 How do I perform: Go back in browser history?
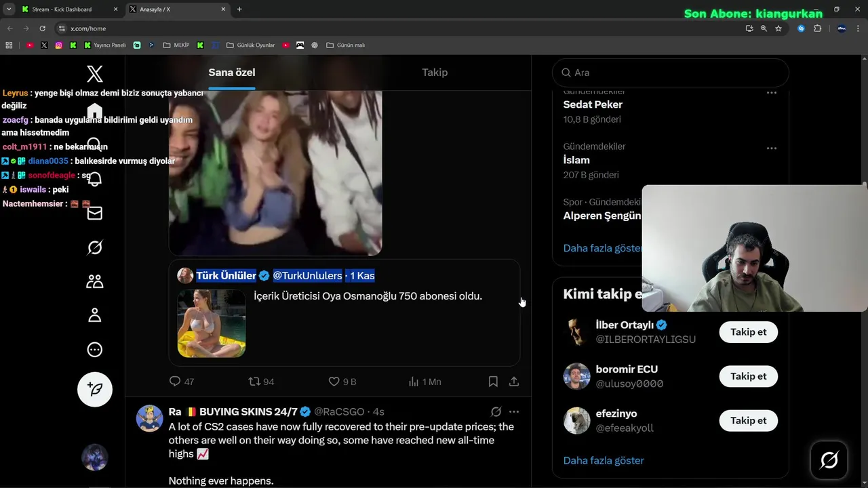pos(9,28)
